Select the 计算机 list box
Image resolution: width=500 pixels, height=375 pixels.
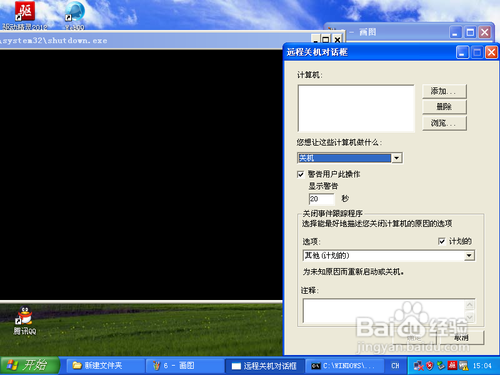pos(356,108)
